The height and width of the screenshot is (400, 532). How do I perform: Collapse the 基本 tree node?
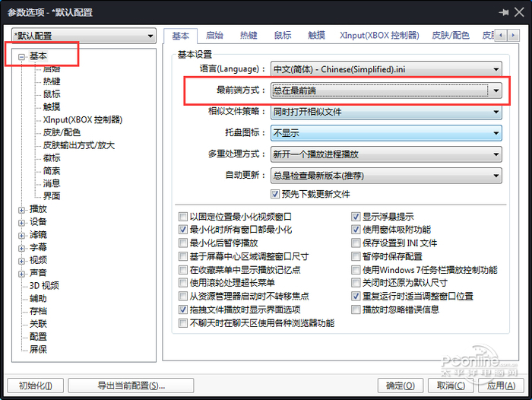pyautogui.click(x=22, y=57)
